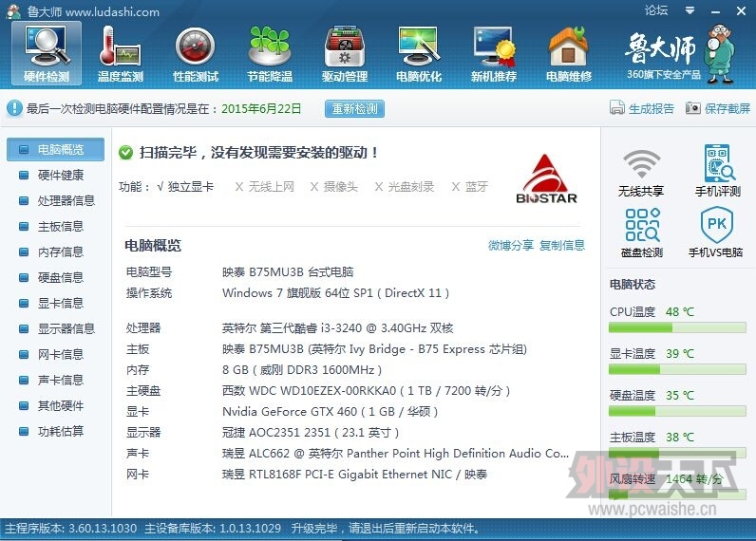Click the 蓝牙 feature indicator
Screen dimensions: 756x541
pyautogui.click(x=470, y=186)
